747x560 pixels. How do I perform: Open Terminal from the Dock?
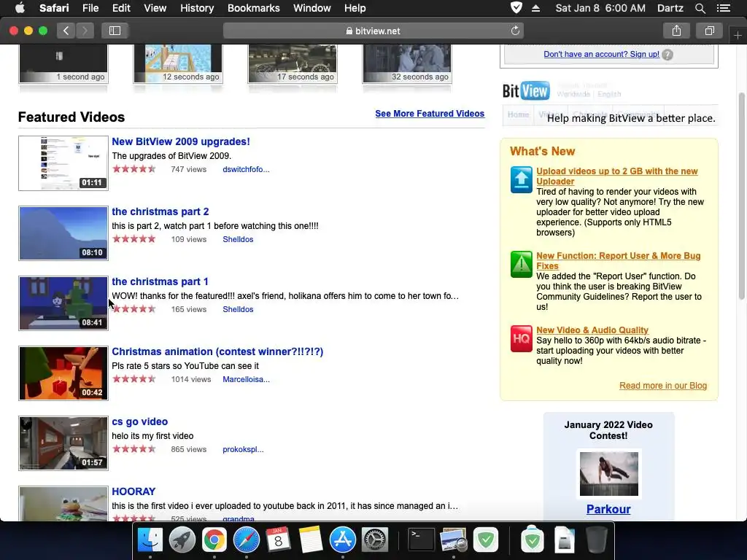(422, 540)
